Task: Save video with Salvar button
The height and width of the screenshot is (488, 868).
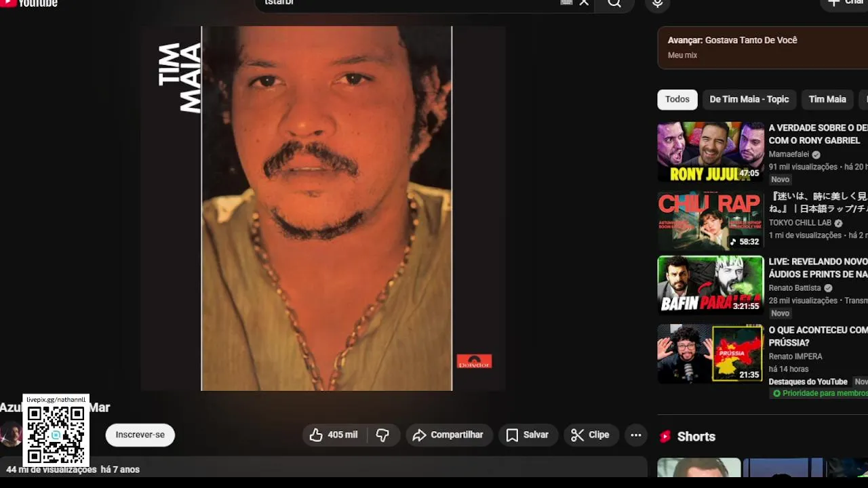Action: click(x=528, y=435)
